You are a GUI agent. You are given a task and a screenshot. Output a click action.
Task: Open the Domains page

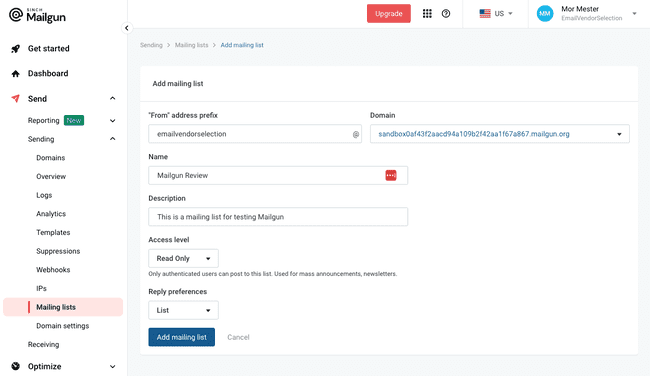51,158
